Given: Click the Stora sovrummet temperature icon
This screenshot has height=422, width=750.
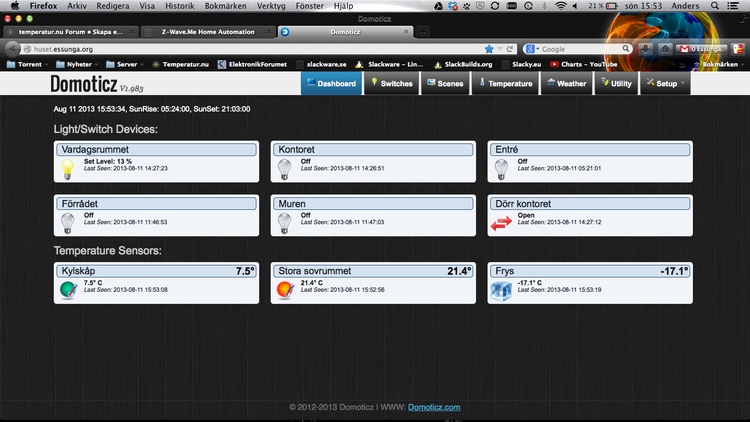Looking at the screenshot, I should tap(284, 290).
